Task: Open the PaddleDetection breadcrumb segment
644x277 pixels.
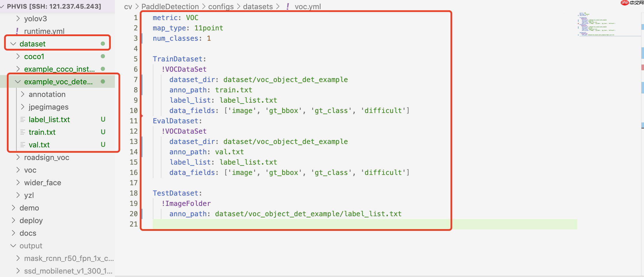Action: 170,7
